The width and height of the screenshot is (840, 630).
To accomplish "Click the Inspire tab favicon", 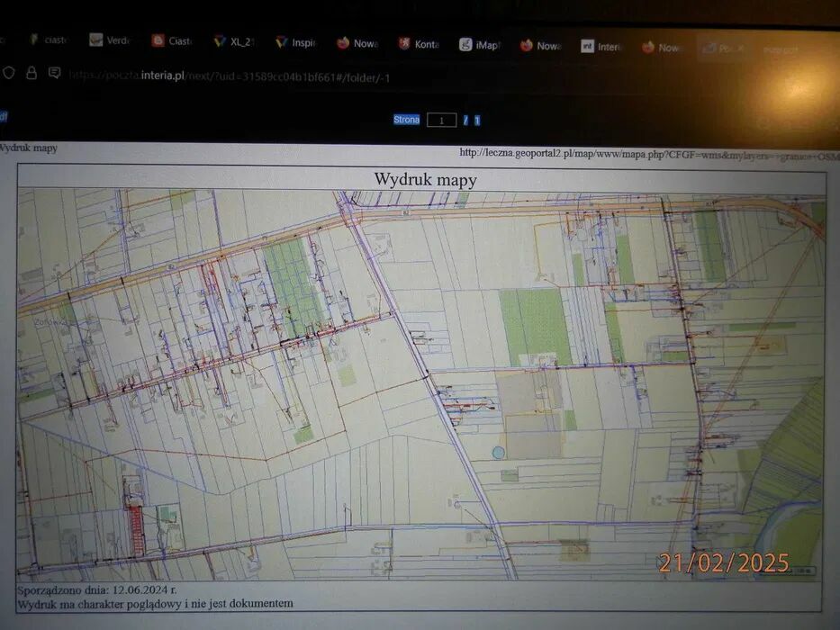I will pos(281,41).
